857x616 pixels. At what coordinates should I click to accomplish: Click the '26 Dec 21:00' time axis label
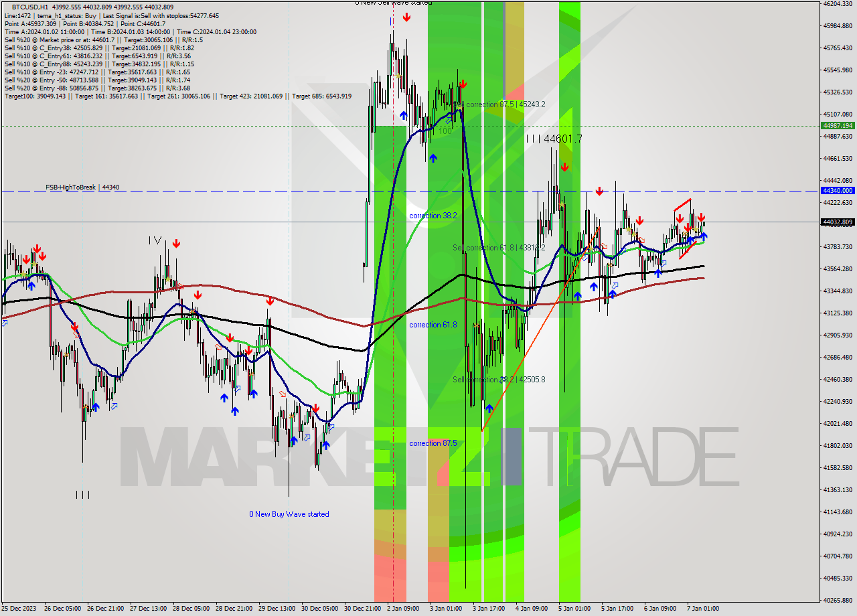point(106,609)
